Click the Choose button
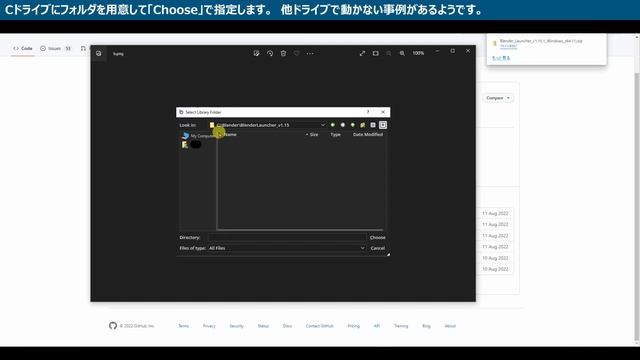This screenshot has width=640, height=360. pos(378,237)
